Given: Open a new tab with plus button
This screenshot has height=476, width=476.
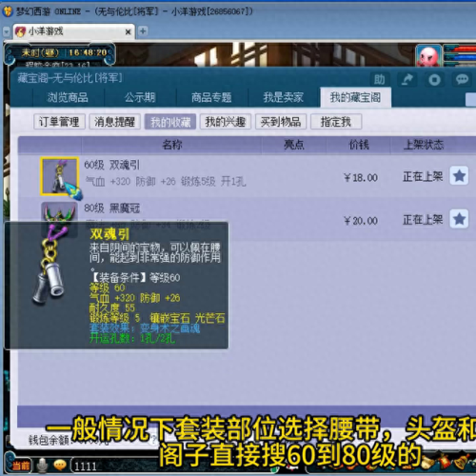Looking at the screenshot, I should coord(143,31).
